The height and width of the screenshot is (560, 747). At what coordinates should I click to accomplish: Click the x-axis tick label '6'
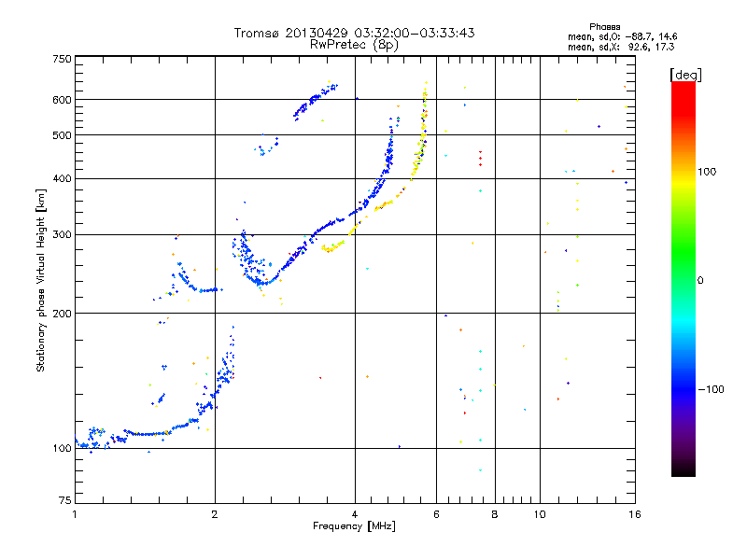[436, 514]
